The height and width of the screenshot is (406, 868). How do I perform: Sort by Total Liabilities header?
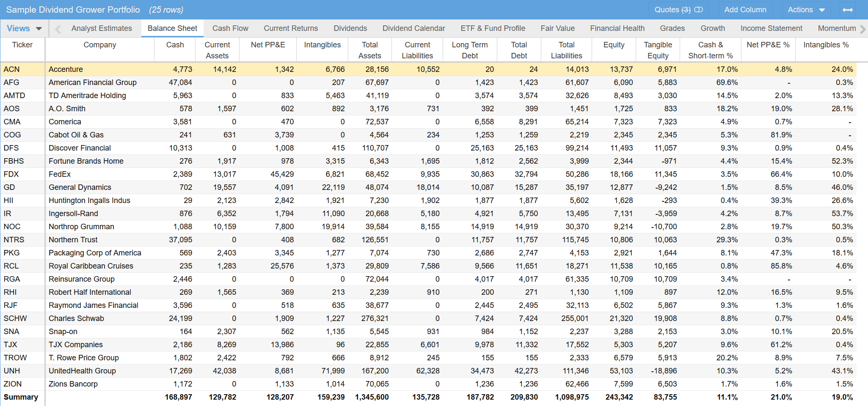566,50
